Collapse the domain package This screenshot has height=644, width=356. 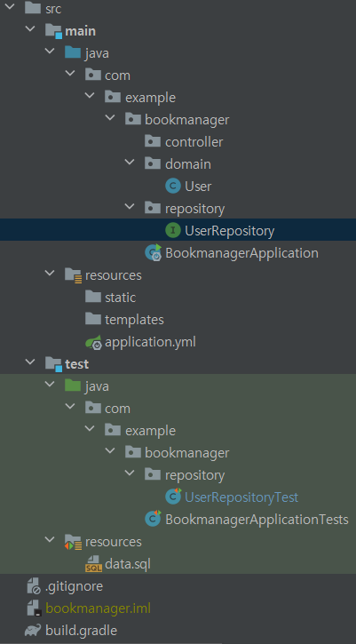click(x=130, y=163)
